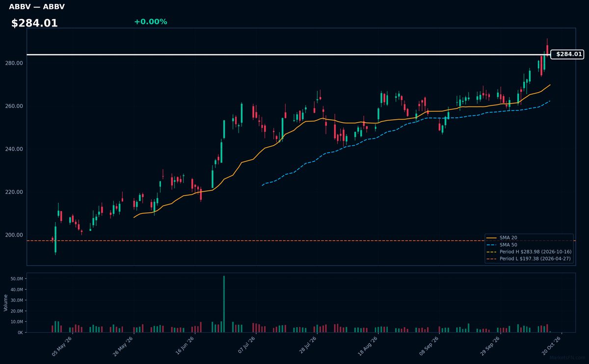Viewport: 589px width, 364px height.
Task: Click the SMA 50 legend entry
Action: tap(501, 244)
